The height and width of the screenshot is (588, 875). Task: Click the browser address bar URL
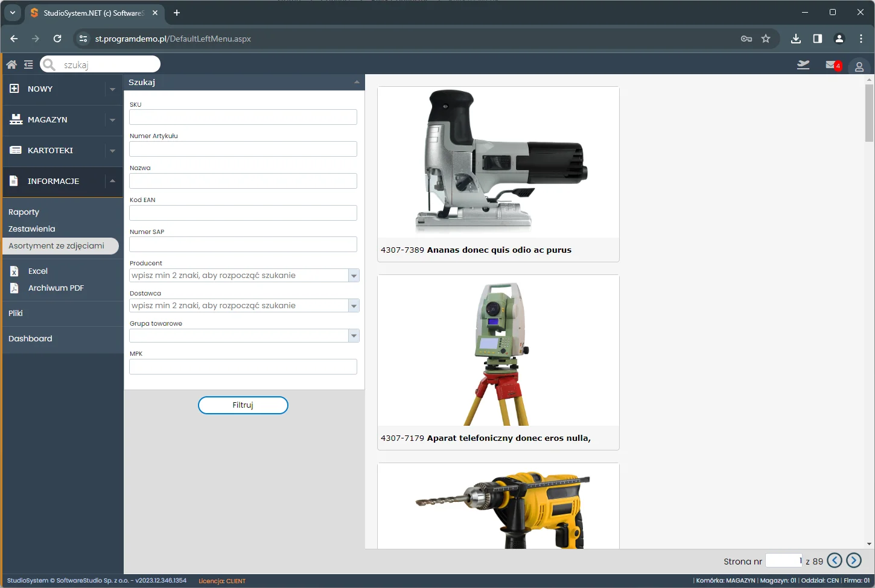pos(173,39)
